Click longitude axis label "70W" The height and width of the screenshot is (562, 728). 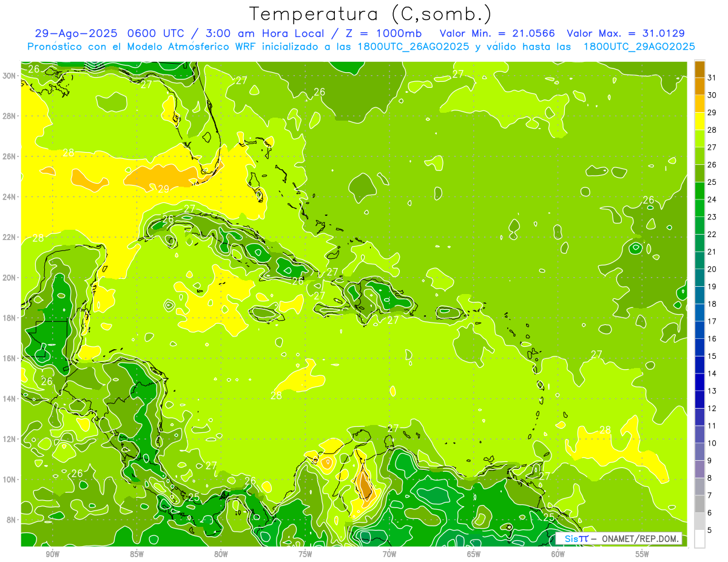point(389,554)
